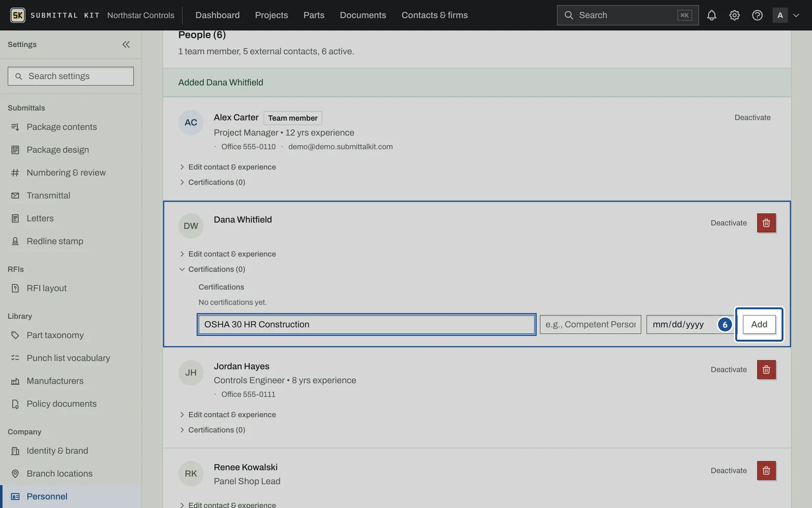Open the help question mark icon
Image resolution: width=812 pixels, height=508 pixels.
click(x=757, y=15)
